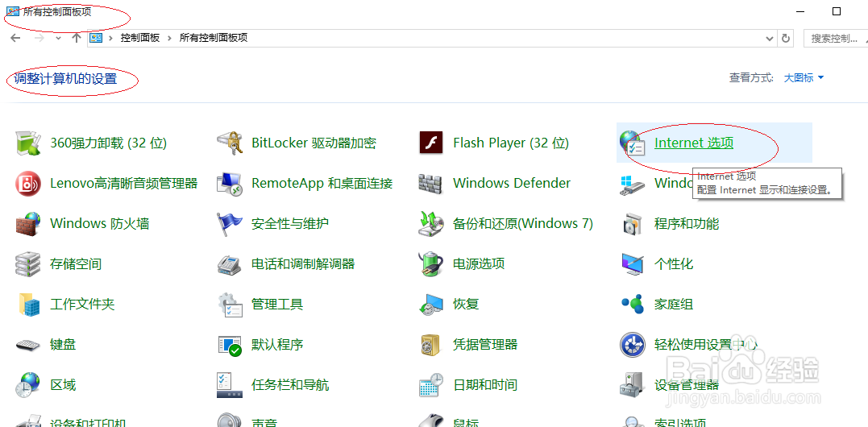The image size is (868, 427).
Task: Open the 程序和功能 link text
Action: click(x=687, y=223)
